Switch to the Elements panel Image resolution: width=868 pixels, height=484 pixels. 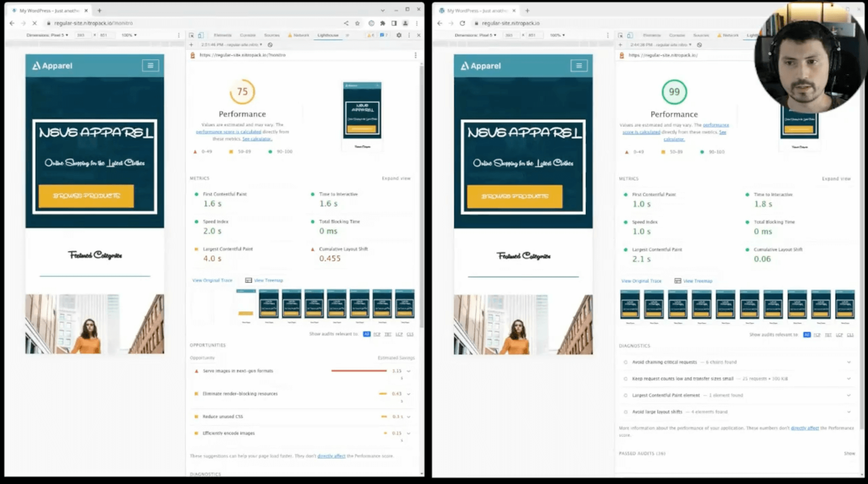click(x=222, y=35)
